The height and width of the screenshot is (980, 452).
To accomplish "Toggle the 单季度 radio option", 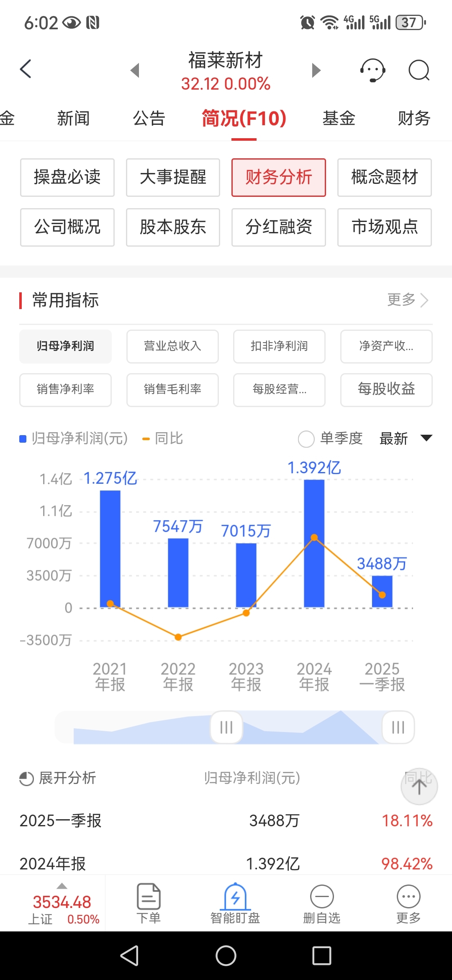I will tap(306, 439).
